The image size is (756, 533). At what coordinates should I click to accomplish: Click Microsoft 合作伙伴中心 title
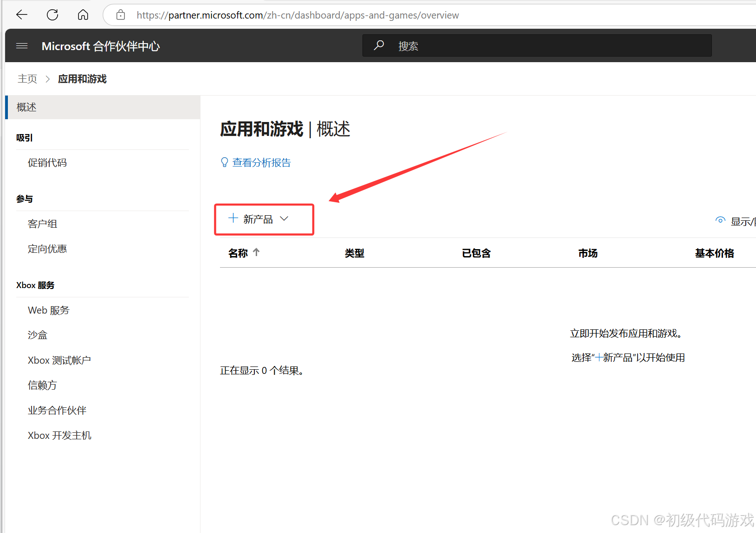point(101,46)
